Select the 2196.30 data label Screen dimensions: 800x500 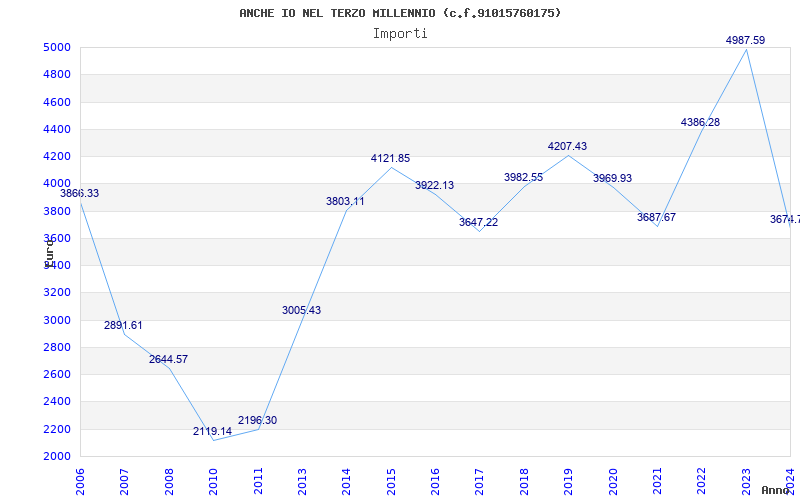point(257,420)
